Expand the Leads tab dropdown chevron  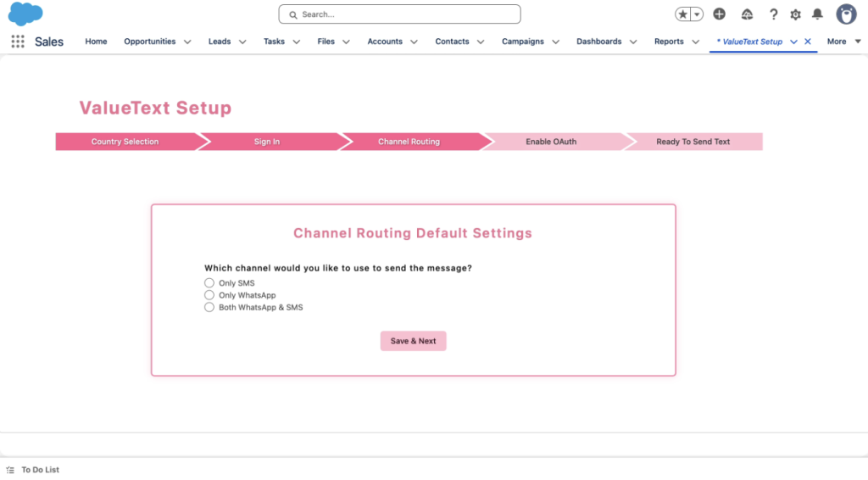(x=242, y=42)
